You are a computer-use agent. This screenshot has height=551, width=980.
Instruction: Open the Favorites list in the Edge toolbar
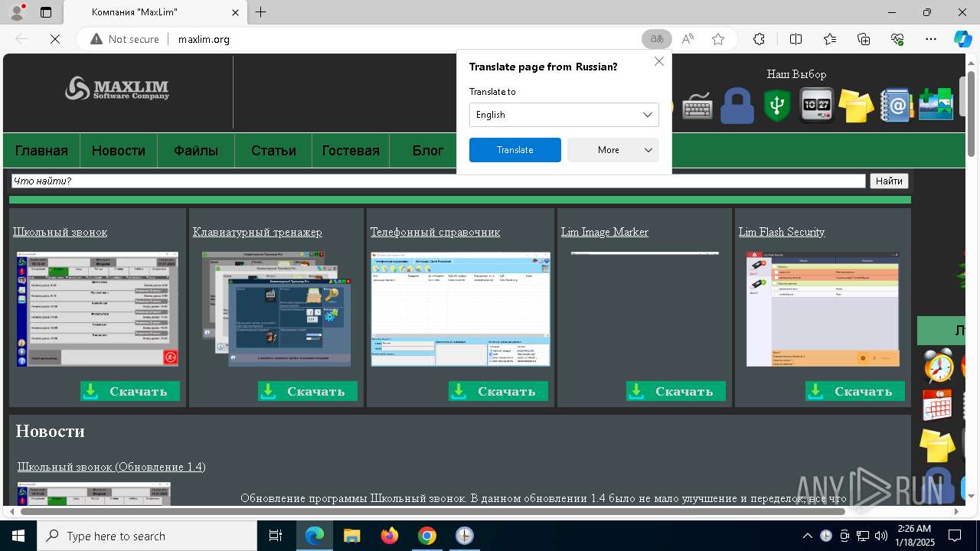830,39
